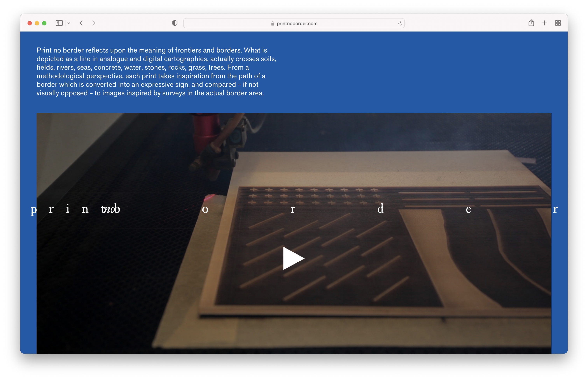This screenshot has width=588, height=382.
Task: Minimize the window with the yellow button
Action: [37, 23]
